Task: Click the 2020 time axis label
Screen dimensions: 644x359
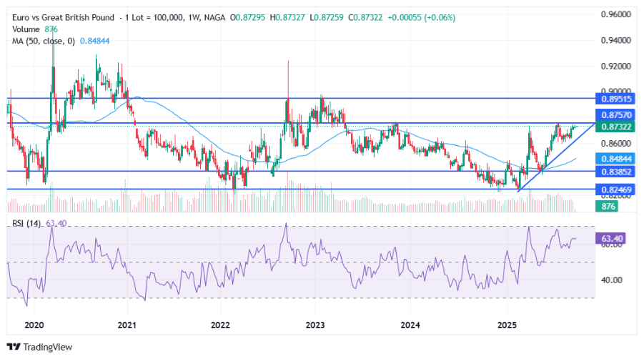Action: [34, 325]
